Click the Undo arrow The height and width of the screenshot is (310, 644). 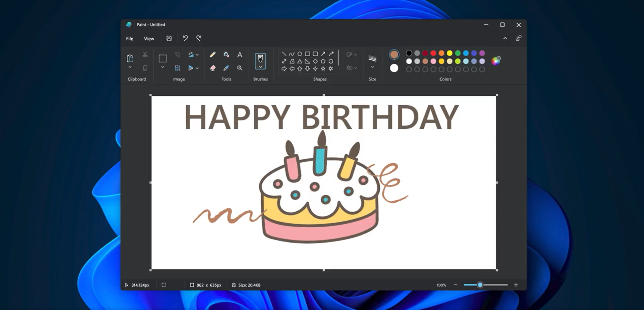point(185,38)
